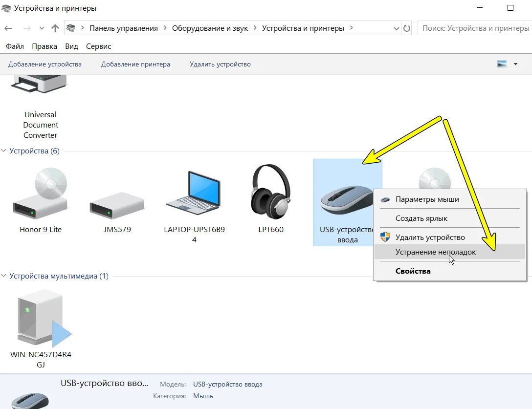This screenshot has width=532, height=409.
Task: Click the Back navigation arrow
Action: 8,28
